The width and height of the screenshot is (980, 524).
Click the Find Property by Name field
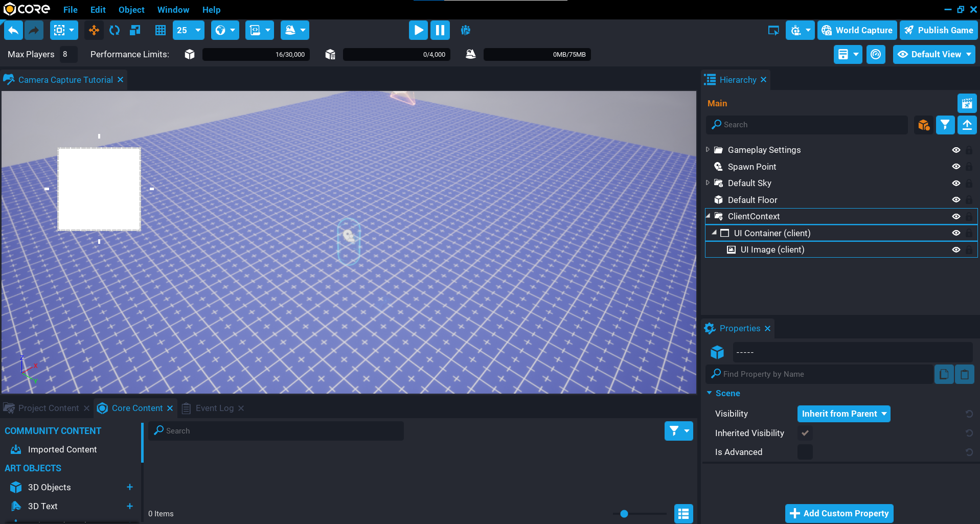(x=818, y=374)
